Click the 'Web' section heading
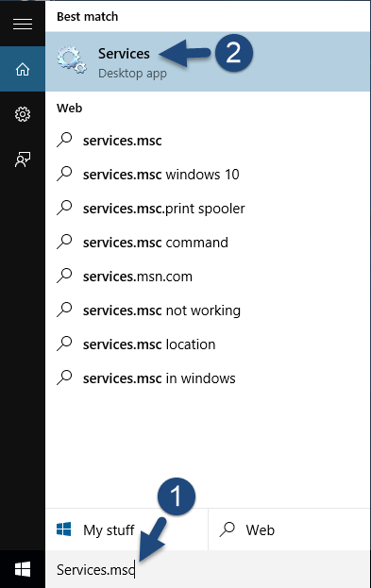The height and width of the screenshot is (588, 371). point(70,108)
